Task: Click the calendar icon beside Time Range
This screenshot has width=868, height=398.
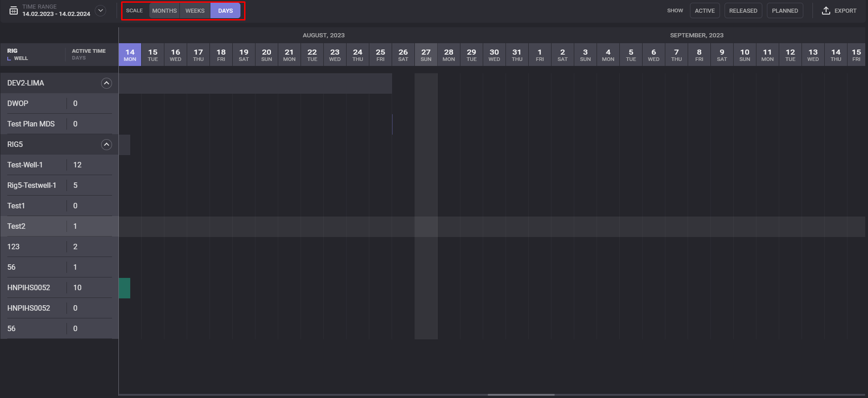Action: pos(14,10)
